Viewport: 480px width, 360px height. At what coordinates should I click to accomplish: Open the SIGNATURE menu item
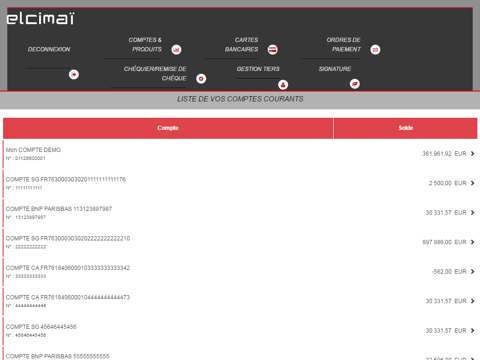click(335, 69)
